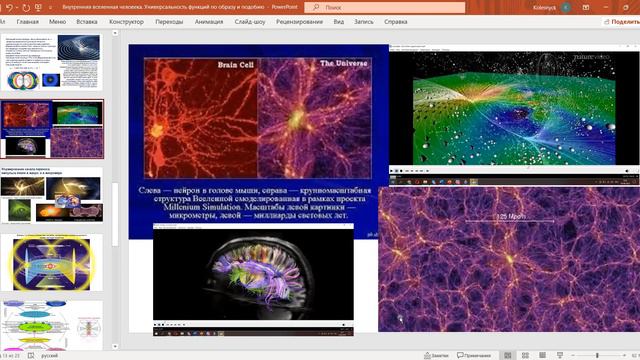Switch to the Конструктор tab

tap(127, 22)
